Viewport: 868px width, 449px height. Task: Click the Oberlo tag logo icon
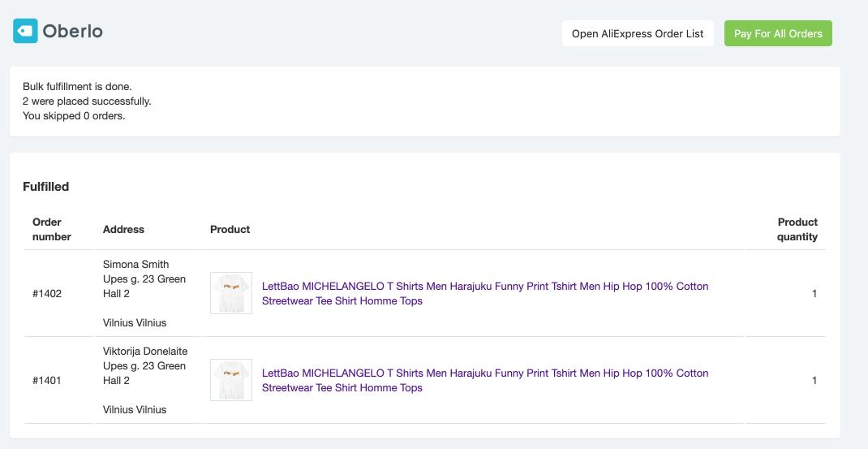(x=25, y=32)
